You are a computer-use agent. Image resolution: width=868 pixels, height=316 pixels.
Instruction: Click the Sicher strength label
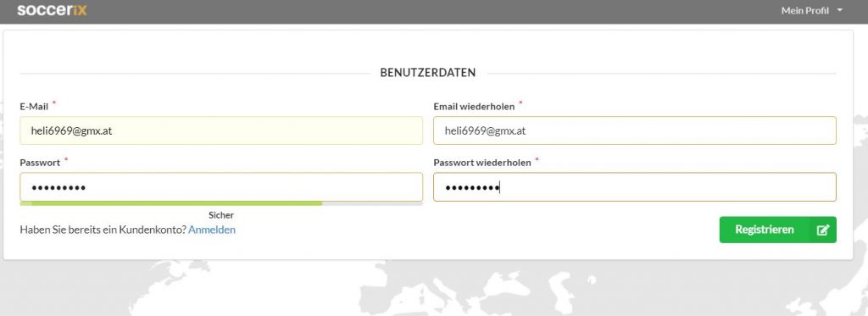pyautogui.click(x=221, y=215)
